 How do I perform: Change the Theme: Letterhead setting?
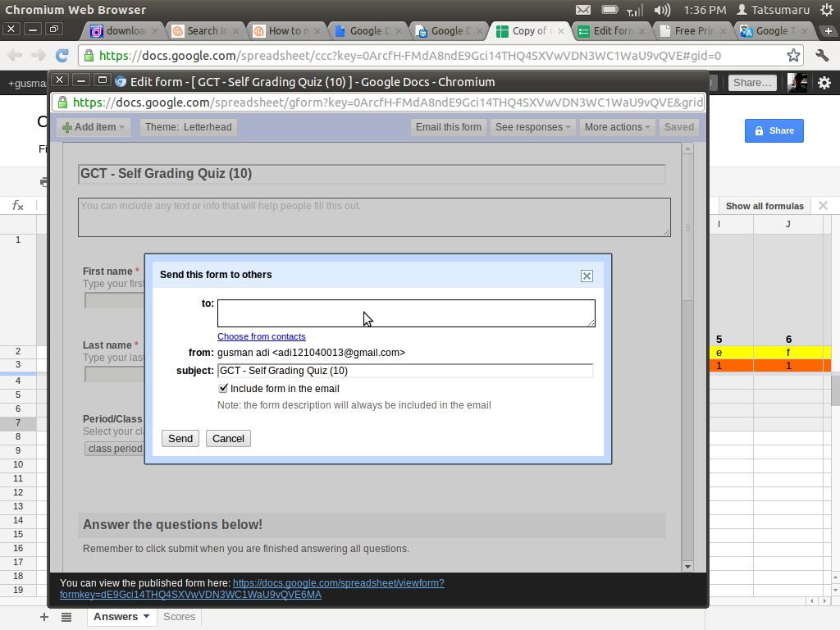(189, 127)
